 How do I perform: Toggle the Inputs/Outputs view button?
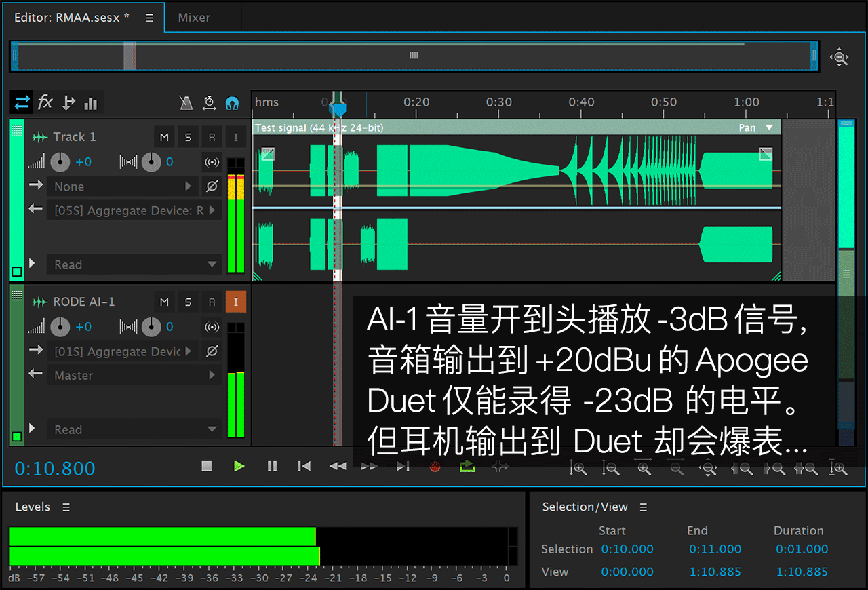22,102
